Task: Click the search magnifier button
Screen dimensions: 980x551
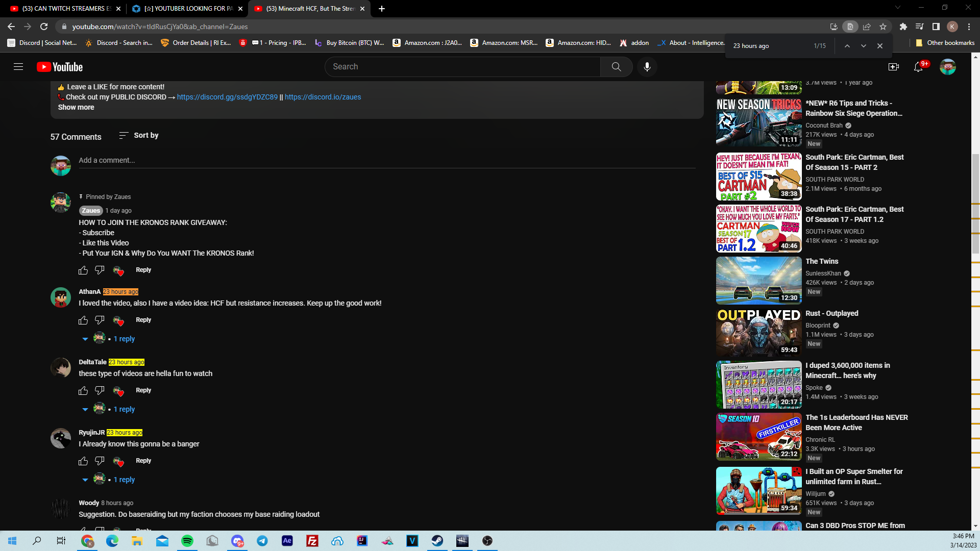Action: (616, 67)
